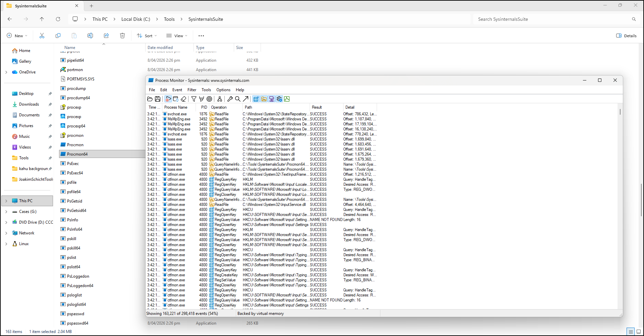Click the Jump To arrow icon
The width and height of the screenshot is (644, 336).
(x=246, y=99)
